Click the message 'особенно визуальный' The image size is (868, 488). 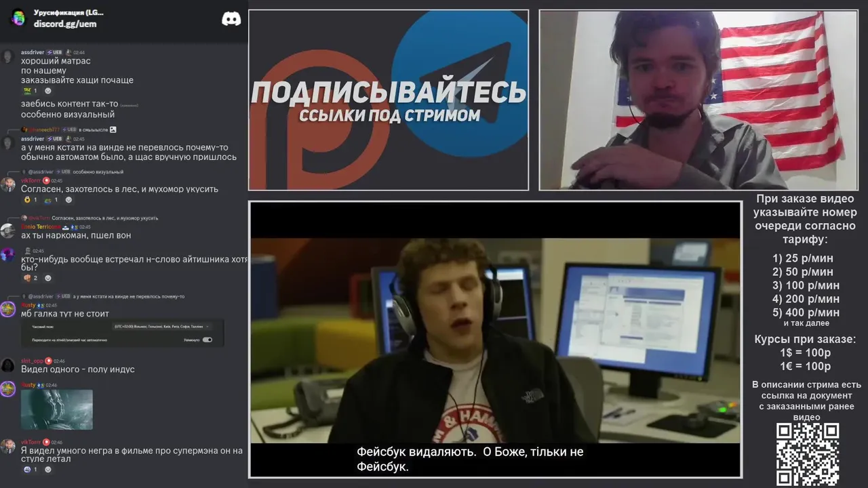(x=68, y=115)
